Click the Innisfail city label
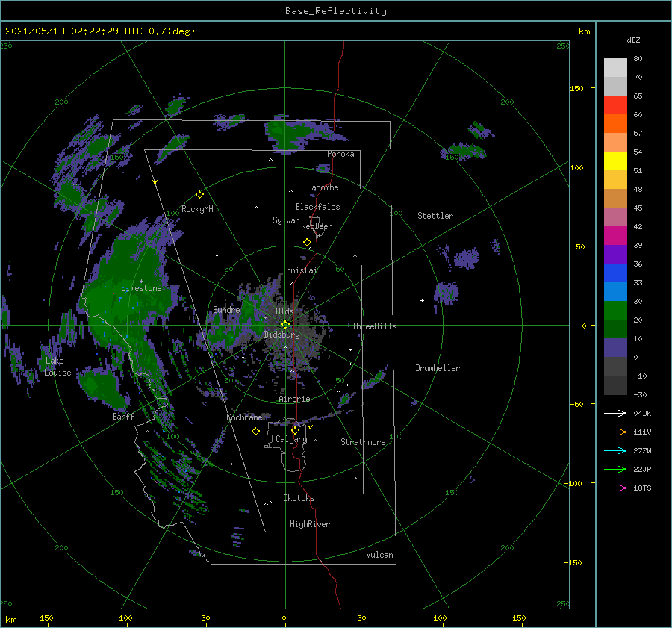Viewport: 672px width, 628px height. (302, 270)
